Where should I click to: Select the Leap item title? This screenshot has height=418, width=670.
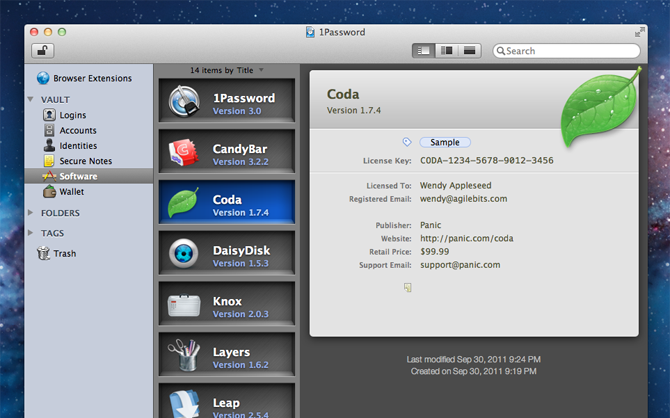coord(226,403)
